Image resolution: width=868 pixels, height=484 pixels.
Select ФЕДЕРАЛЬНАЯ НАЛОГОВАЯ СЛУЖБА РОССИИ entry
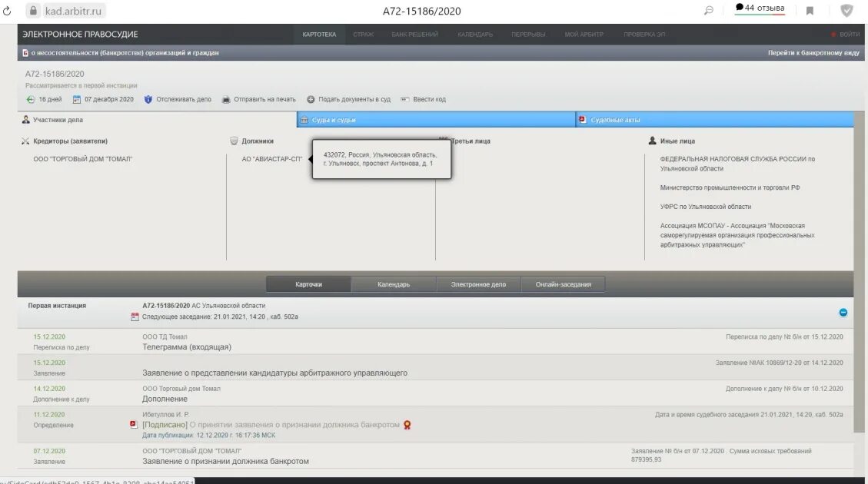point(737,163)
